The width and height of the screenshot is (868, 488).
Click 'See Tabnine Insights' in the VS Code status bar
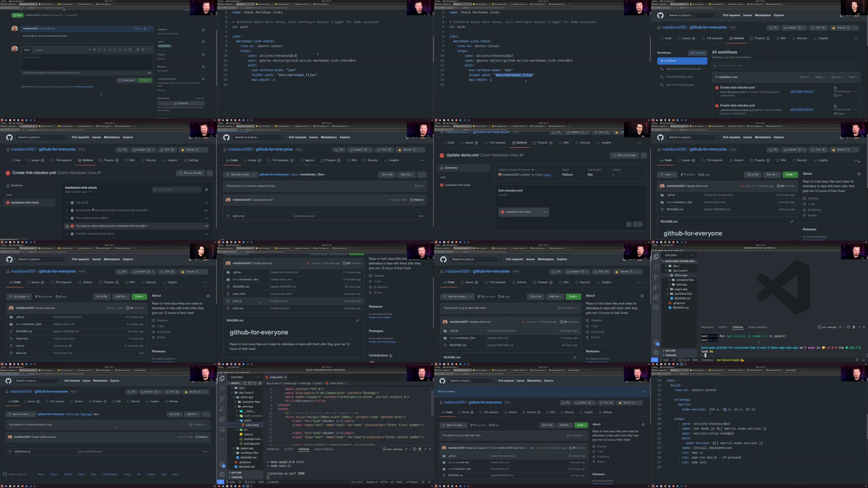730,360
